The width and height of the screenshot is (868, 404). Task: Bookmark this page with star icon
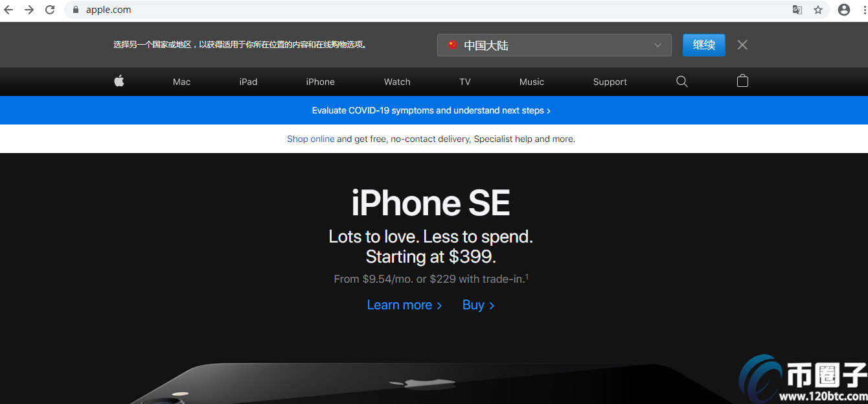[818, 10]
